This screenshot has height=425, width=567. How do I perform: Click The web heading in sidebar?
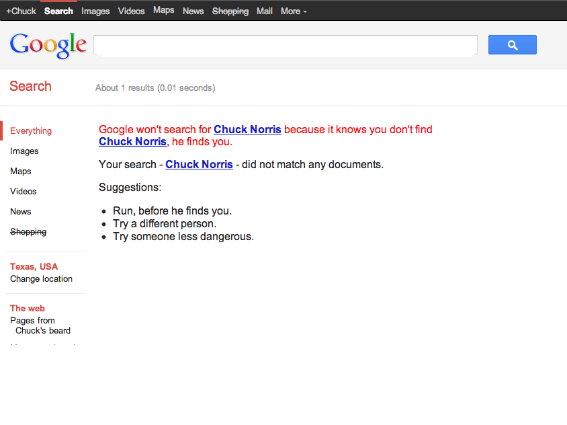[27, 308]
